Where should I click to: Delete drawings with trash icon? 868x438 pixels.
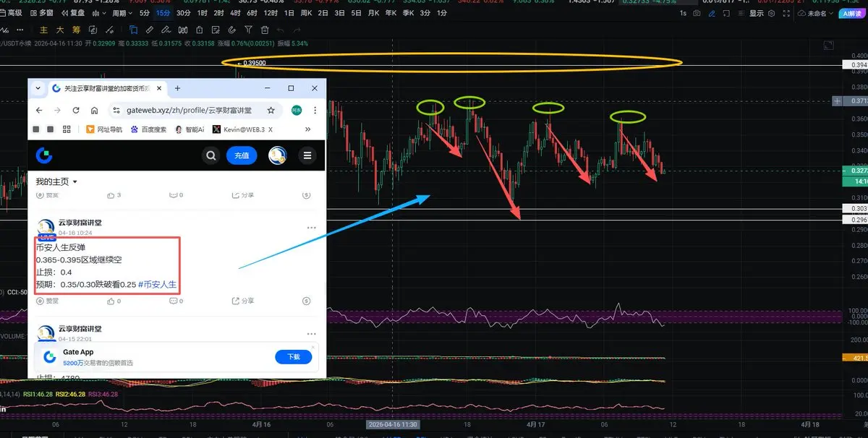(265, 30)
